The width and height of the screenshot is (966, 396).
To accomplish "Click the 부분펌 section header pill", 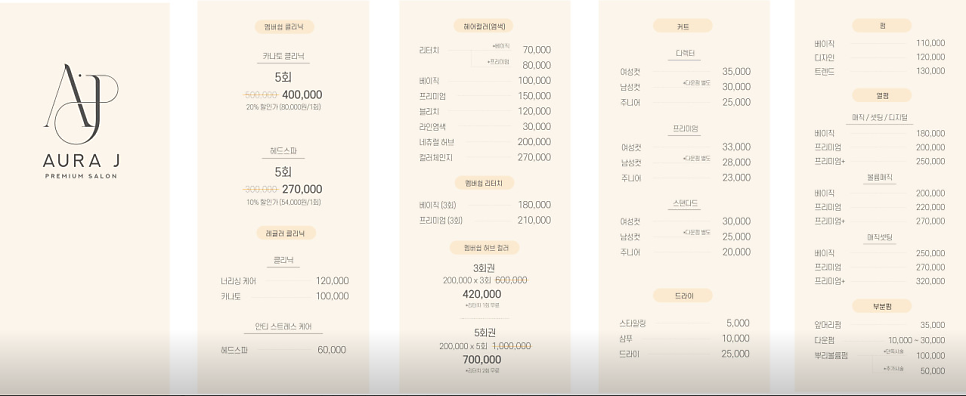I will (882, 306).
